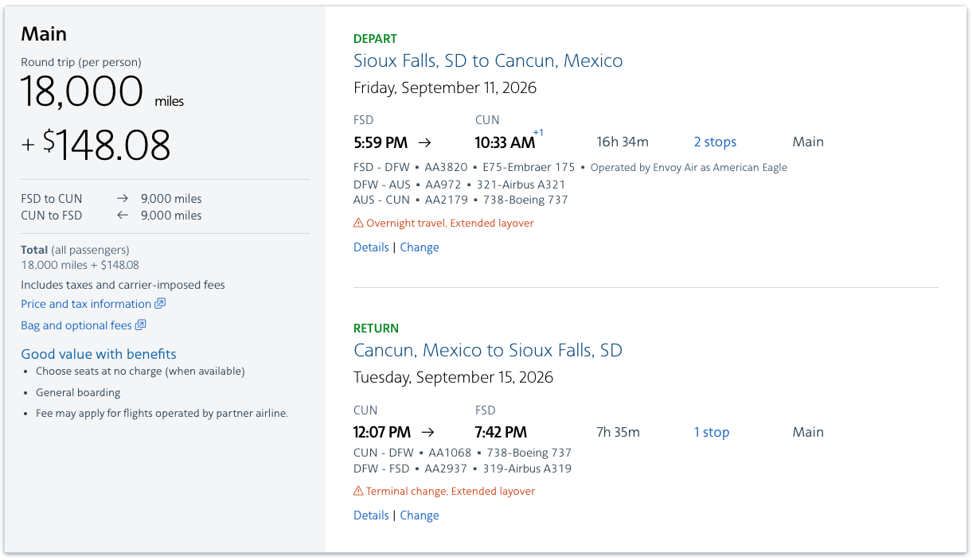
Task: Open the 2 stops link for departure
Action: click(715, 142)
